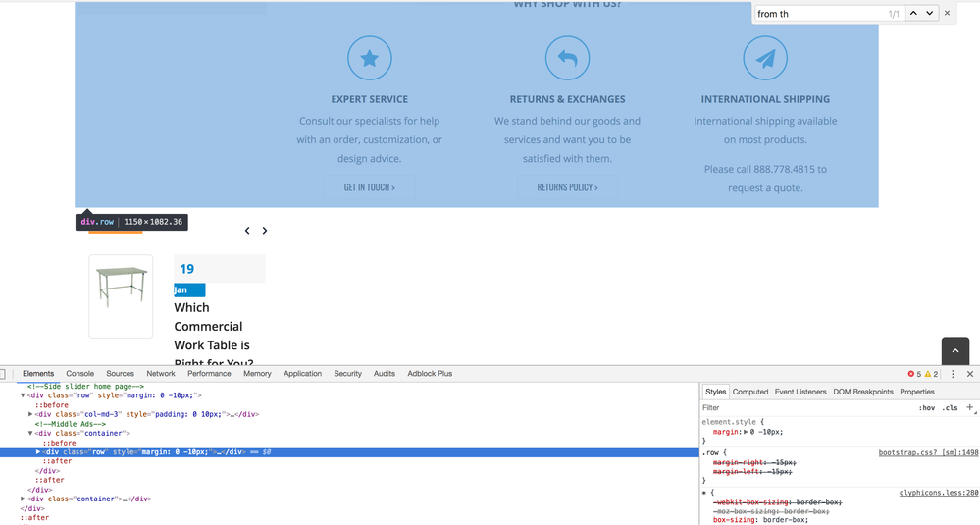Click the International Shipping paper plane icon

tap(765, 59)
